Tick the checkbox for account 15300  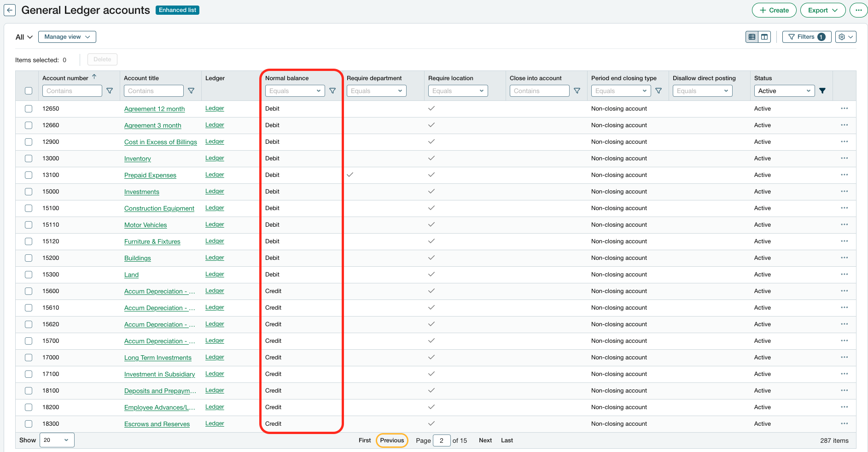pyautogui.click(x=29, y=275)
